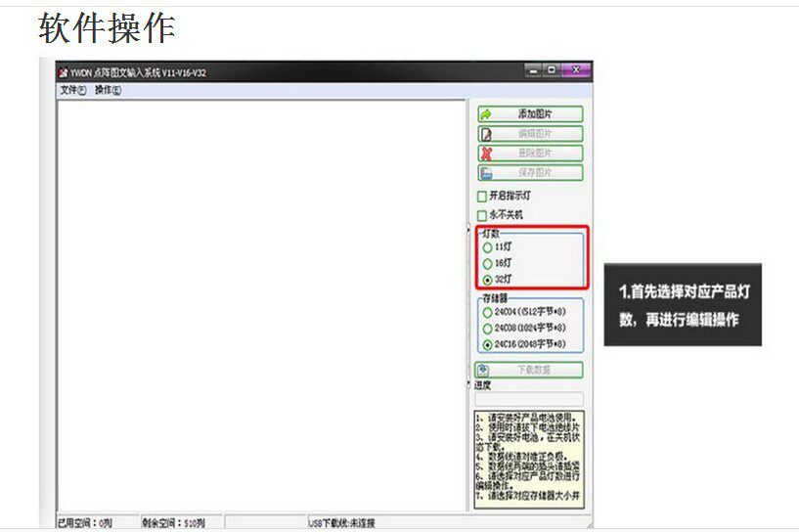Click the 剩余空间 status bar entry
The image size is (799, 532).
click(173, 523)
